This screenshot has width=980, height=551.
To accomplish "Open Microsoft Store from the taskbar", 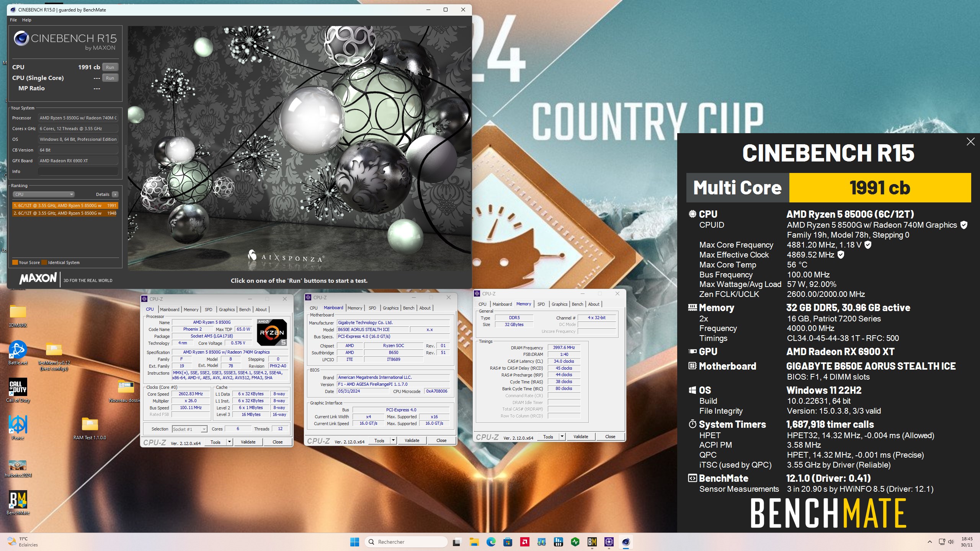I will (508, 542).
